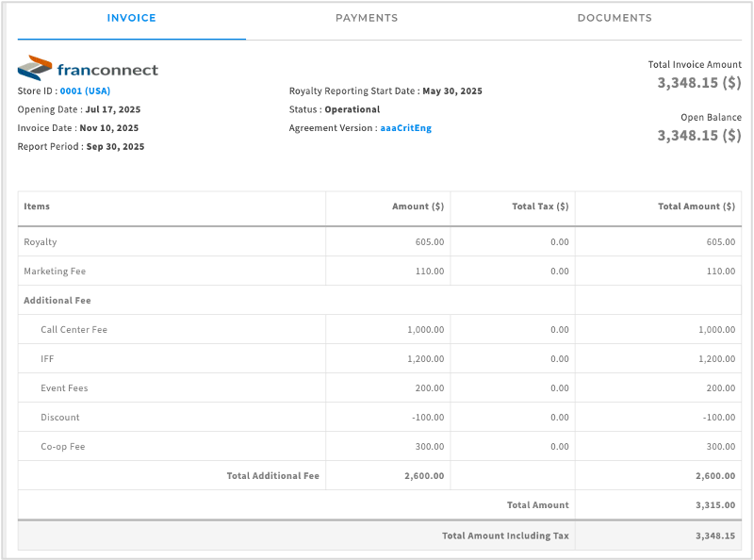Open the Payments tab

367,18
